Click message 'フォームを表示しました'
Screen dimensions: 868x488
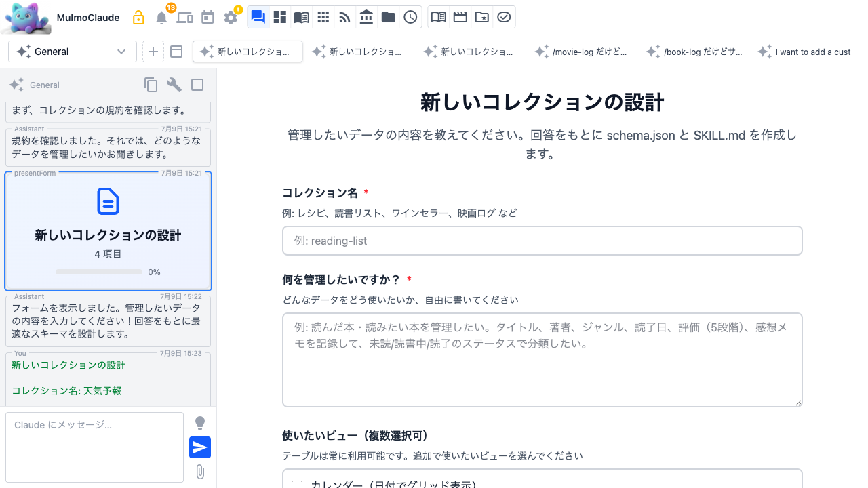point(108,321)
